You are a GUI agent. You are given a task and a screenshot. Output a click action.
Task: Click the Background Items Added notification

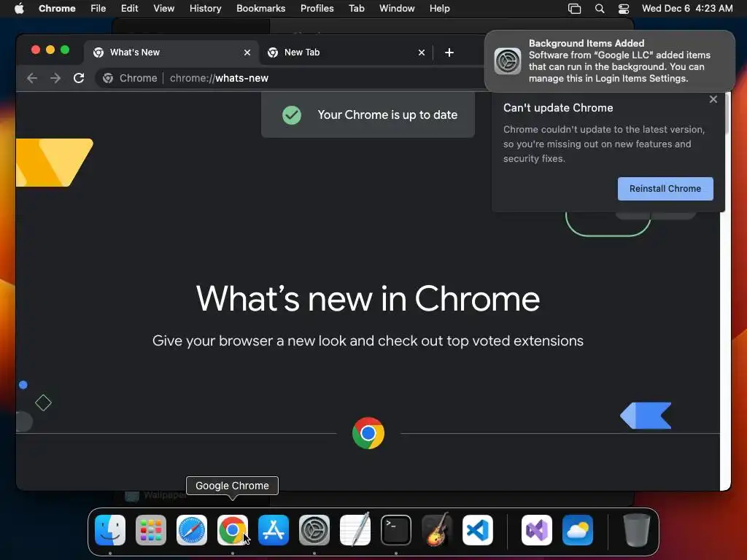pos(609,61)
